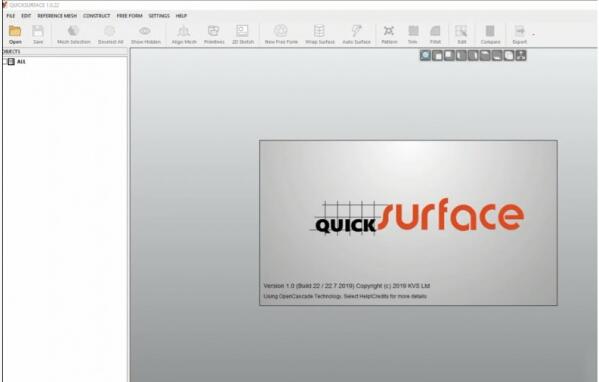Select the Pattern tool icon
This screenshot has height=382, width=599.
coord(389,31)
